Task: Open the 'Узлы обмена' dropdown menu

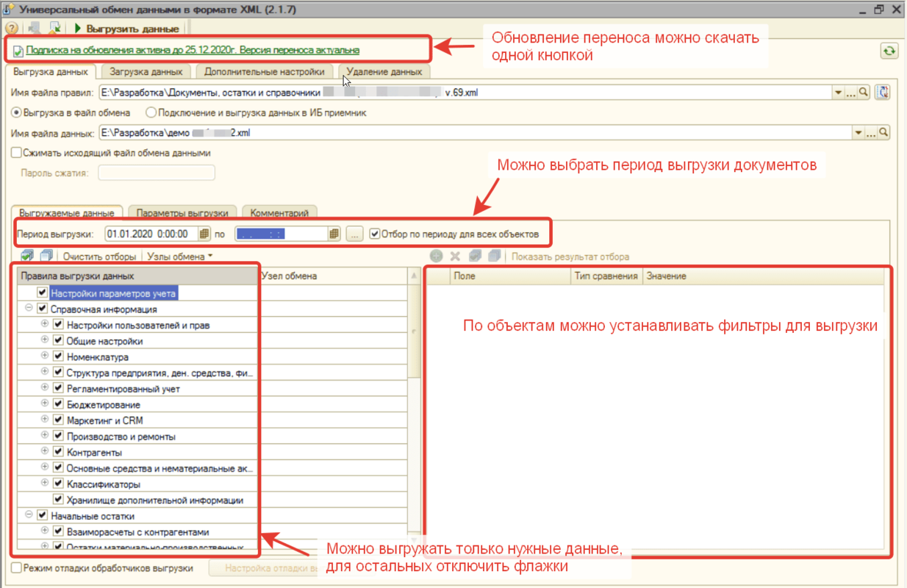Action: pos(180,257)
